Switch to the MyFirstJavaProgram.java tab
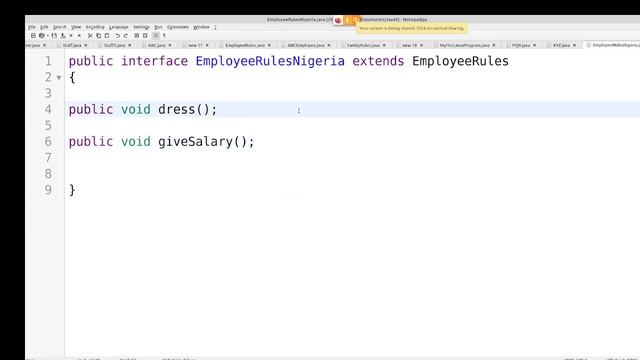 click(464, 45)
